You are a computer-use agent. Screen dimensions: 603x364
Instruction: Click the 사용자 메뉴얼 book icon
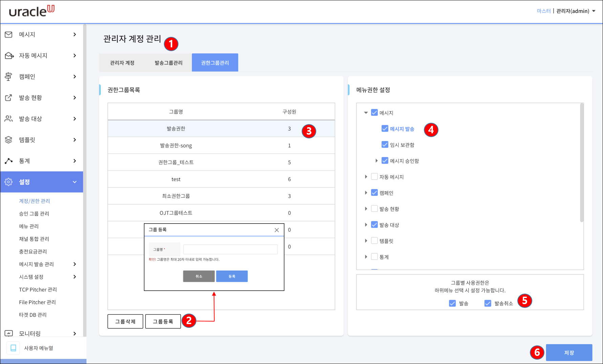[x=13, y=348]
